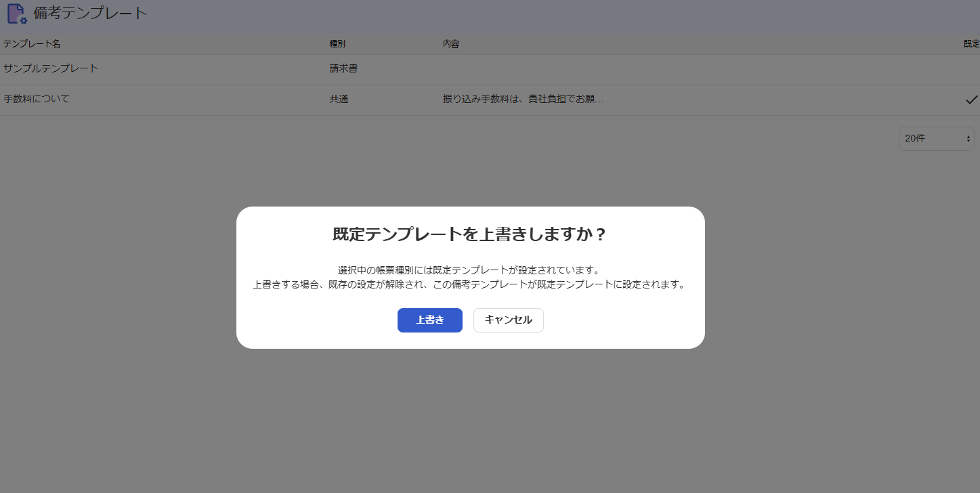Click the 備考テンプレート page title
The image size is (980, 493).
click(90, 13)
